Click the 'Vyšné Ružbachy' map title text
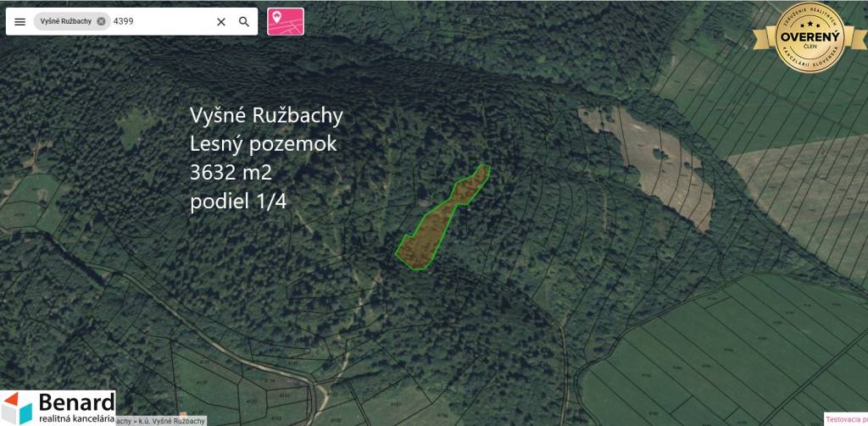 coord(266,115)
